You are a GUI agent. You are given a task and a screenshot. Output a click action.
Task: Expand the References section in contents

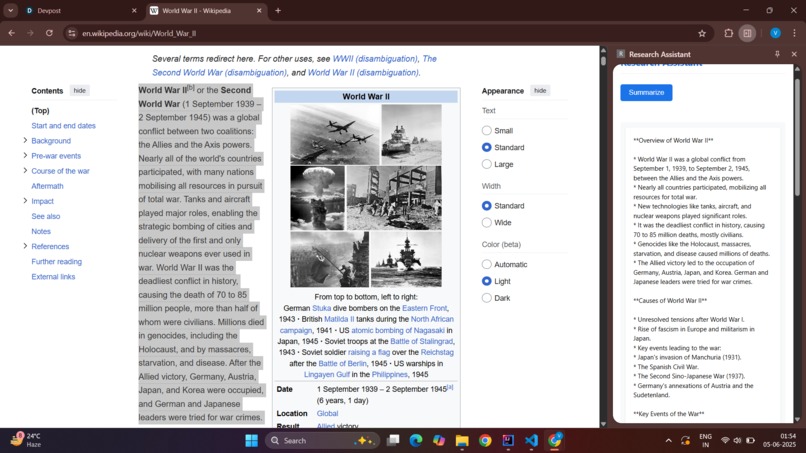pyautogui.click(x=25, y=246)
